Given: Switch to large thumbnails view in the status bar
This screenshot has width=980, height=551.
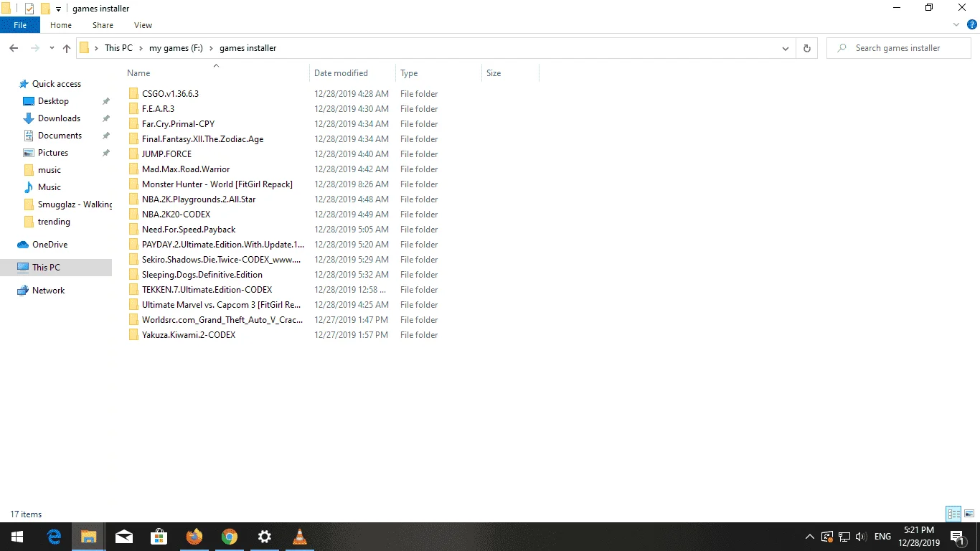Looking at the screenshot, I should (x=969, y=514).
